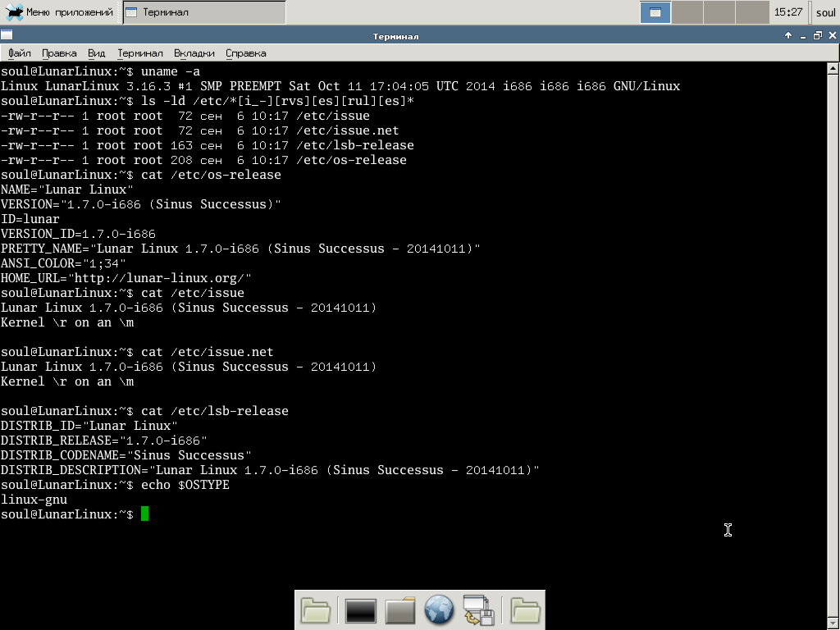The width and height of the screenshot is (840, 630).
Task: Click the VERSION="1.7.0-i686 (Sinus Successus)" line
Action: (141, 204)
